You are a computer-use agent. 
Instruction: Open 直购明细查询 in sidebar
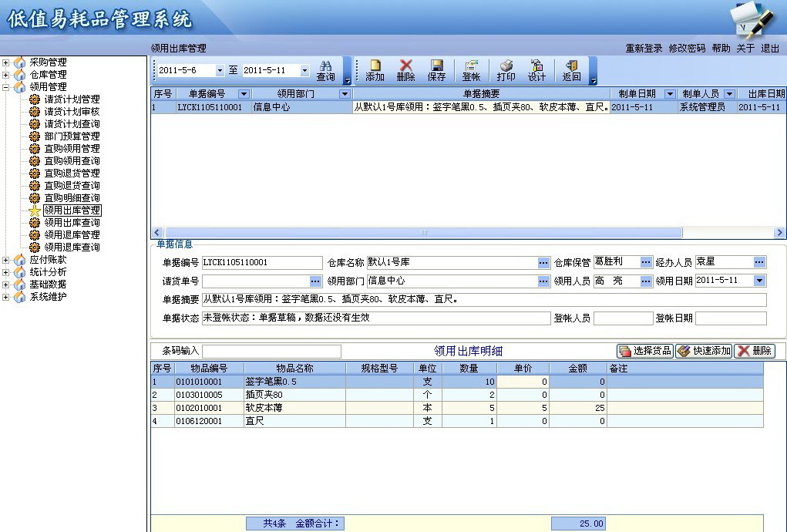(x=72, y=197)
